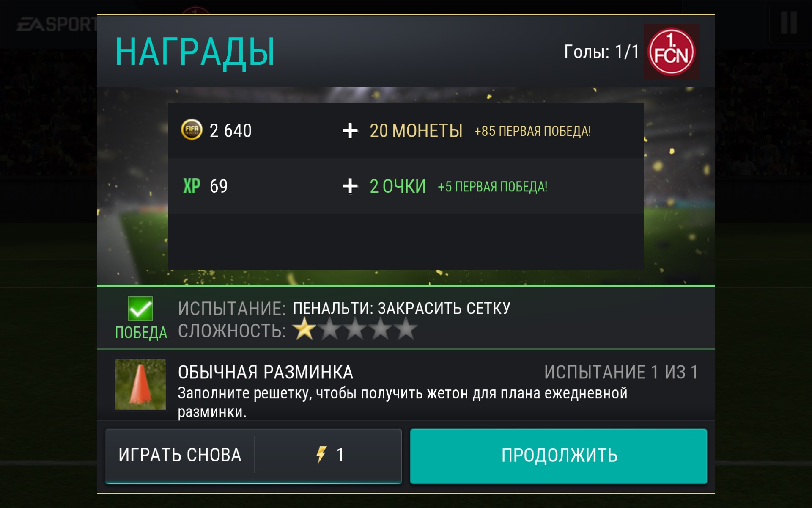Click the plus sign before 2 ОЧКИ
Viewport: 812px width, 508px height.
tap(350, 186)
